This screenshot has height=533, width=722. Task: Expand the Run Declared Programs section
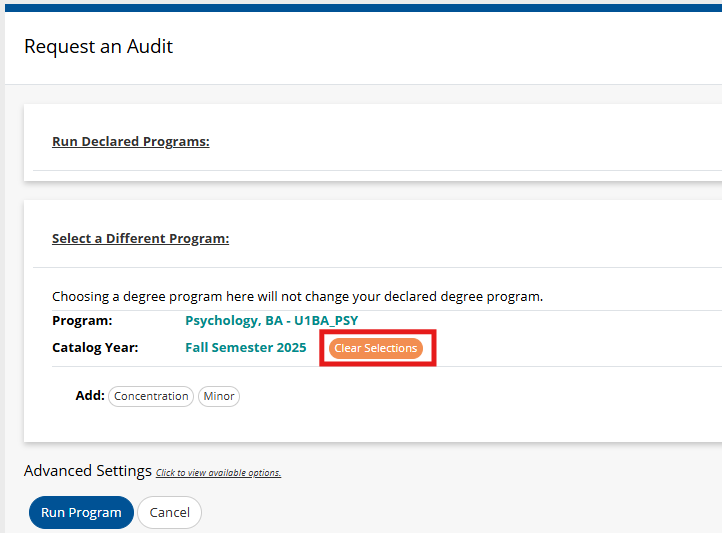[131, 141]
